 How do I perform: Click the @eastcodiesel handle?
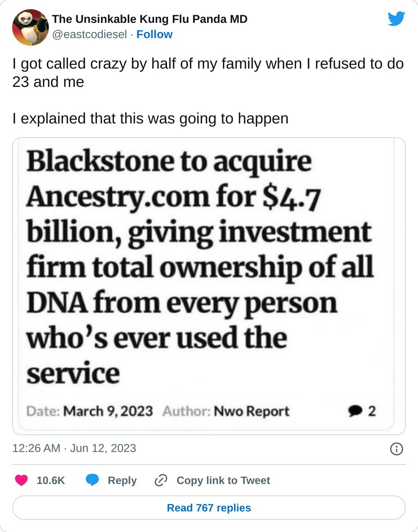click(89, 34)
